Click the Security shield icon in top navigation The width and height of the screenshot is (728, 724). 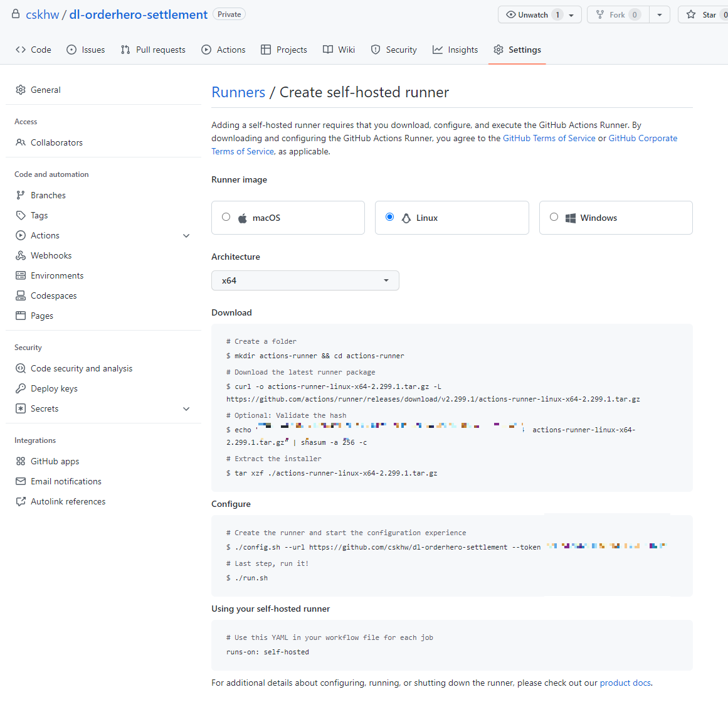pyautogui.click(x=376, y=50)
